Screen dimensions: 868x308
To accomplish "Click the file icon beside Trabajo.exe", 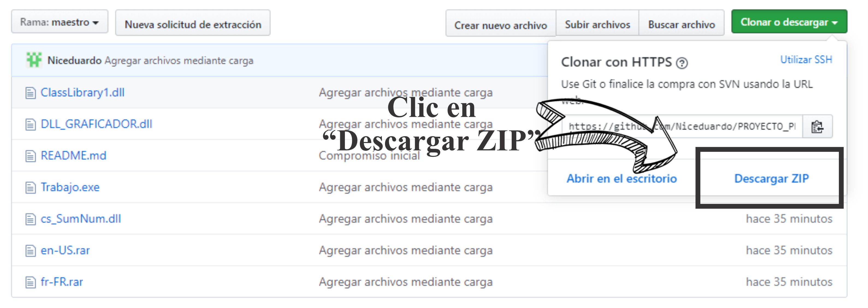I will [30, 187].
